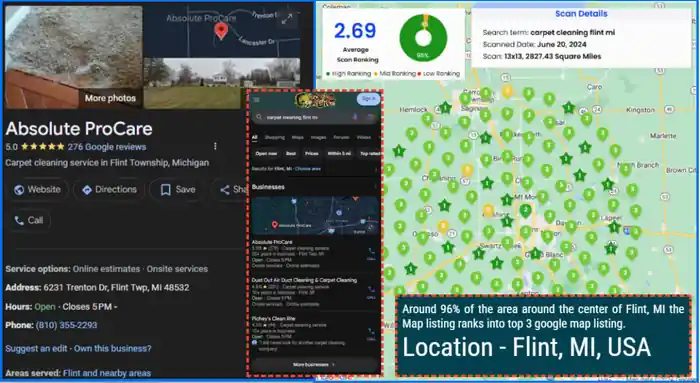Click the Suggest an edit link
Viewport: 700px width, 383px height.
coord(36,349)
